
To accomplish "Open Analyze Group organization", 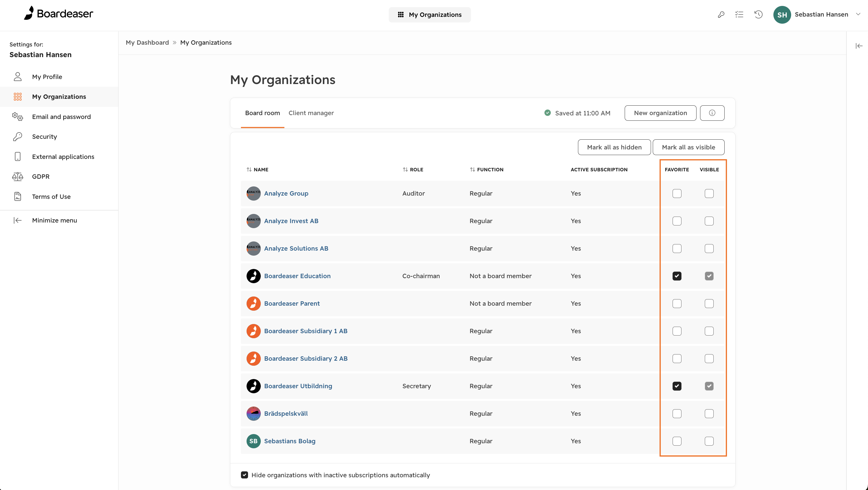I will point(286,193).
